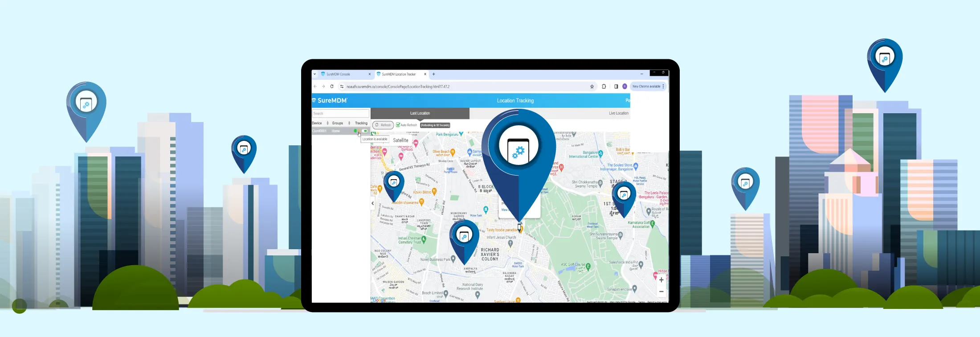Click the green location status dot for Client0001
Screen dimensions: 980x337
point(355,131)
